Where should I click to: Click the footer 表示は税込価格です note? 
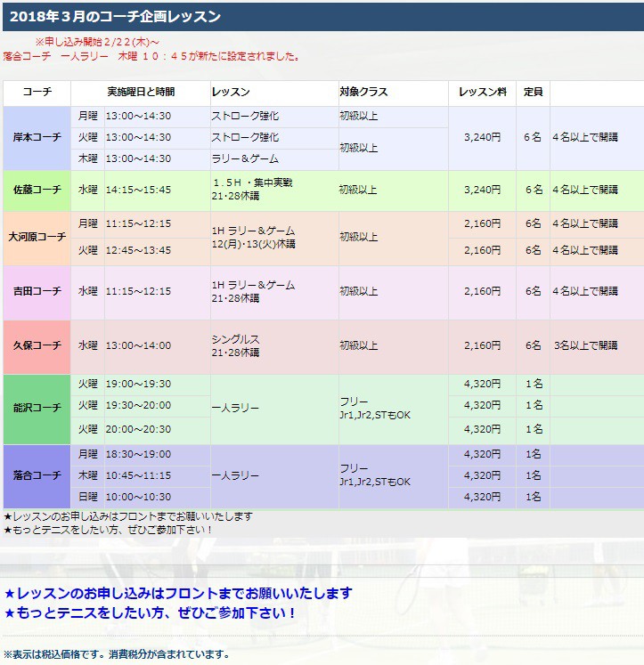116,654
